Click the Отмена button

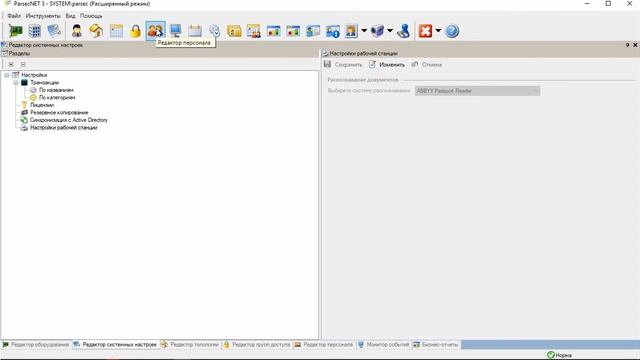427,64
